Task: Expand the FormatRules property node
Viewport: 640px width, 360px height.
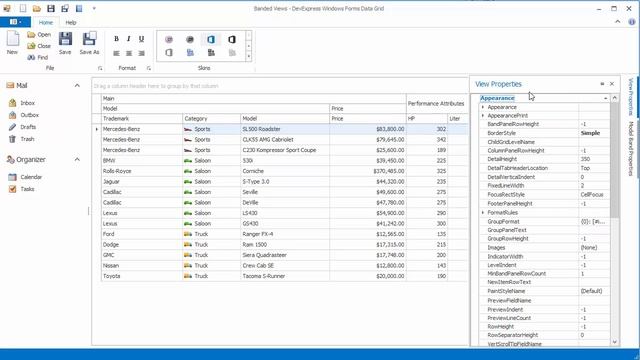Action: pos(483,213)
